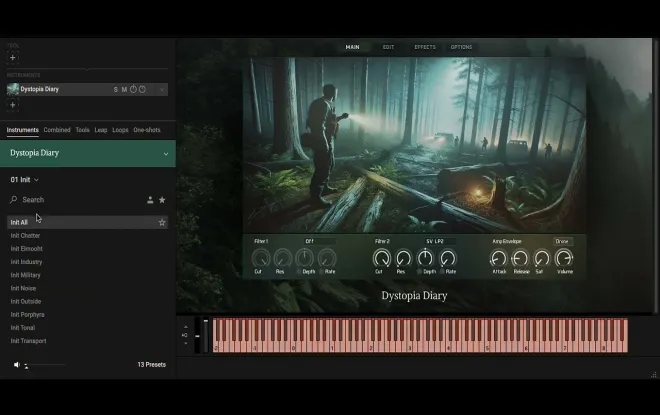Screen dimensions: 660x415
Task: Open Dystopia Diary instrument thumbnail in rack
Action: [13, 89]
